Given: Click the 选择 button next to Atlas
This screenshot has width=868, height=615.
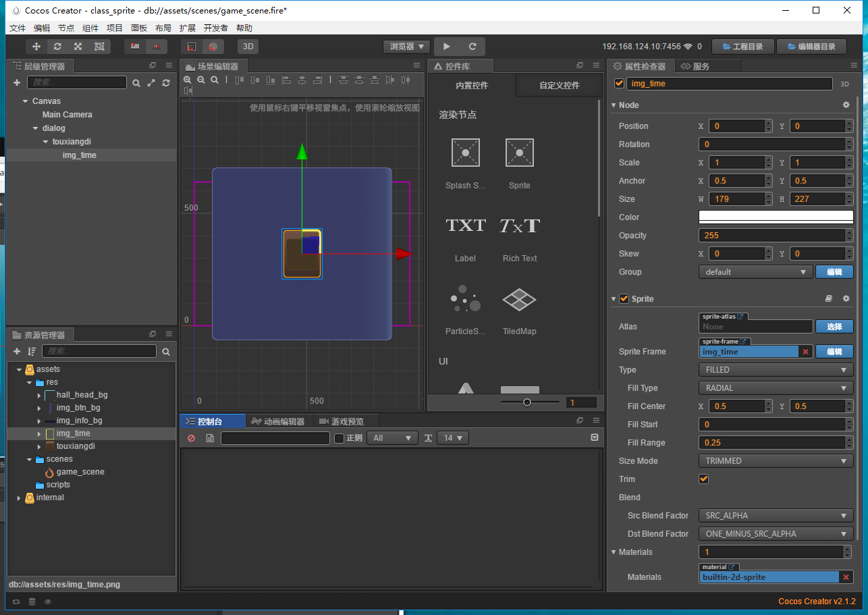Looking at the screenshot, I should (x=834, y=326).
